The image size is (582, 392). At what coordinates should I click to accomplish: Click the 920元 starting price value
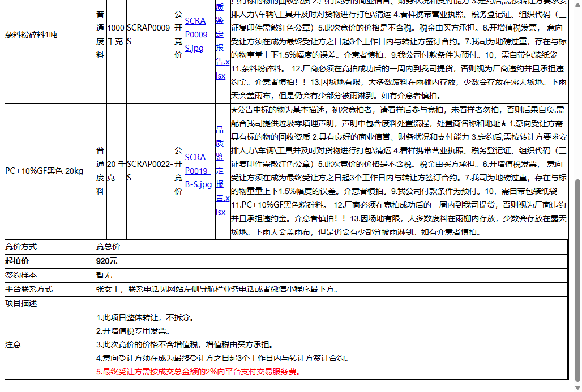pyautogui.click(x=107, y=261)
